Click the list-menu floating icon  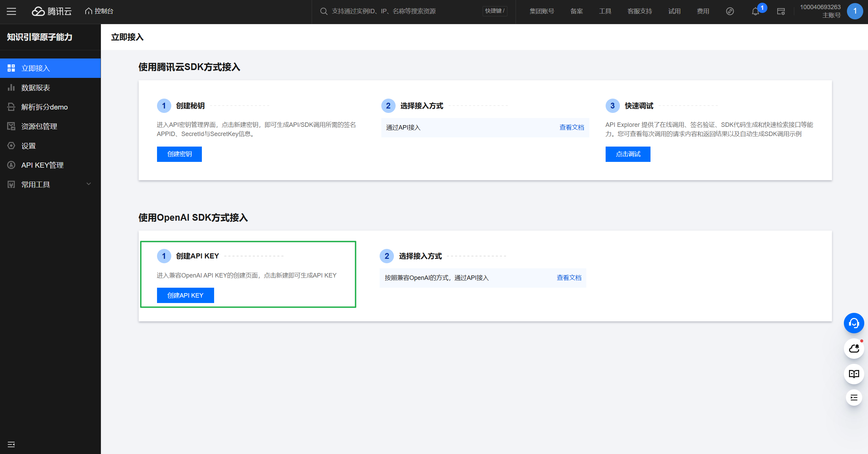point(854,398)
